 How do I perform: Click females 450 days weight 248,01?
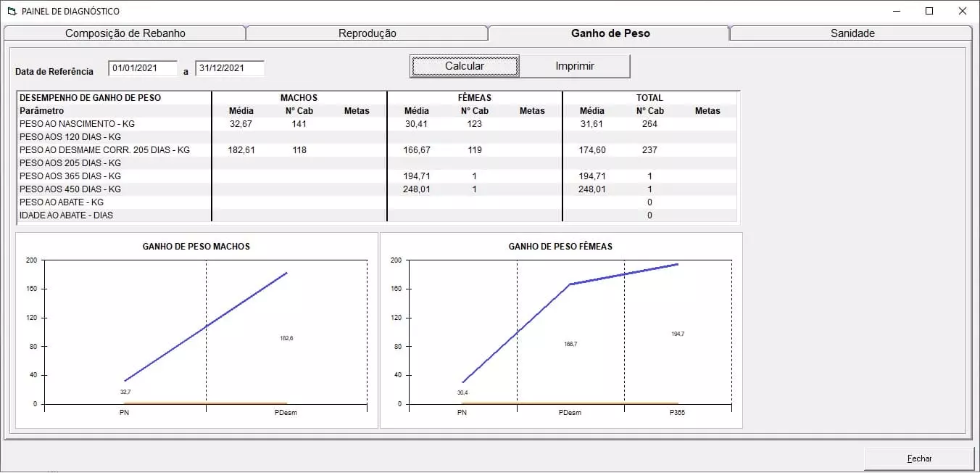tap(417, 189)
